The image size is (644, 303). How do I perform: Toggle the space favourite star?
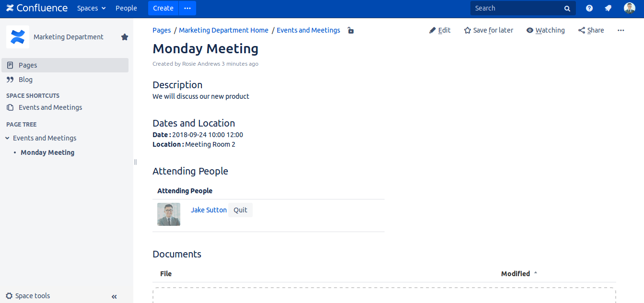pyautogui.click(x=125, y=37)
